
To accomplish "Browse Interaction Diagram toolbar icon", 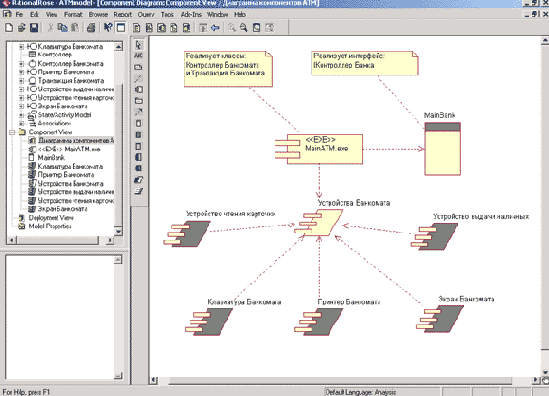I will tap(149, 28).
